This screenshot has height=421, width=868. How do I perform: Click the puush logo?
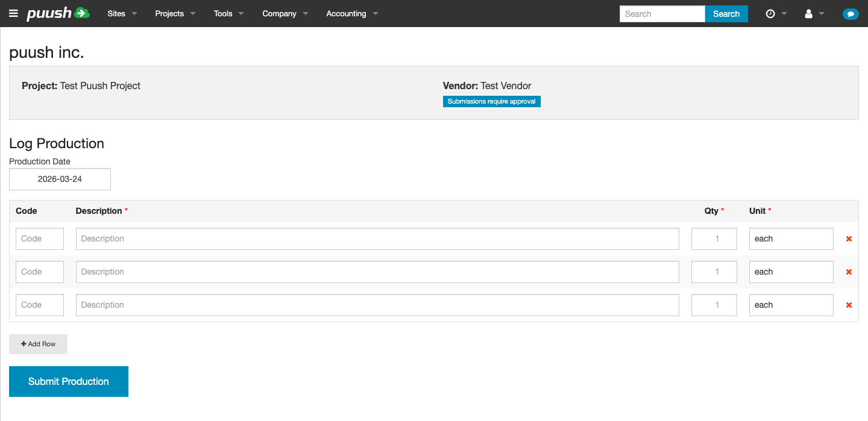[x=57, y=13]
